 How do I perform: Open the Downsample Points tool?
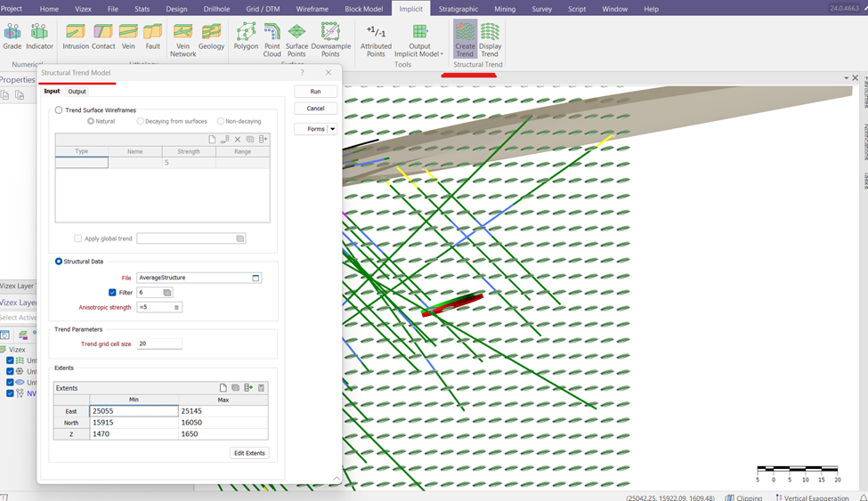[330, 39]
